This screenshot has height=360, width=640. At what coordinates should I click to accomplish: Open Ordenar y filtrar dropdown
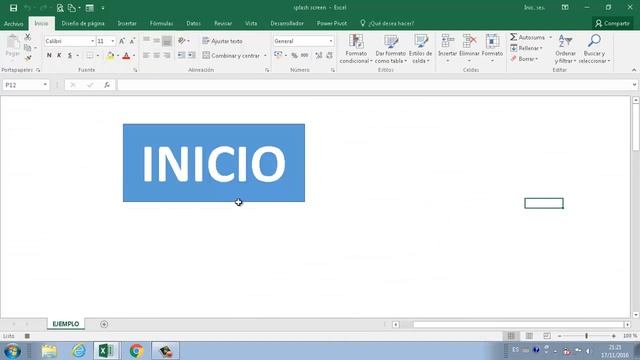click(565, 49)
